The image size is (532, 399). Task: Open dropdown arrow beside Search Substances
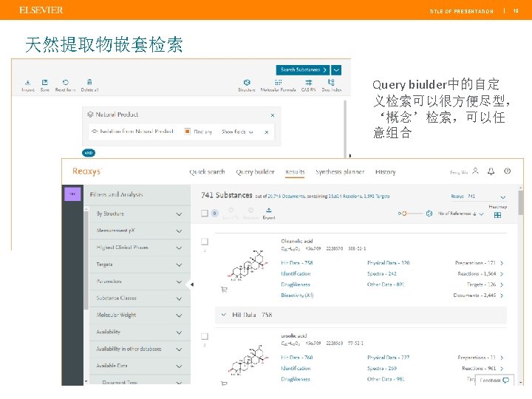(336, 70)
